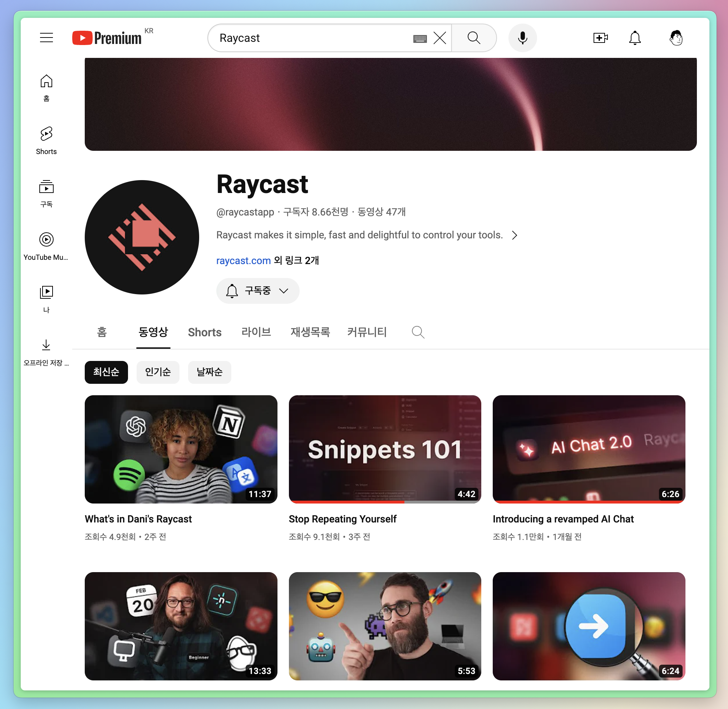Open the account avatar menu
The width and height of the screenshot is (728, 709).
tap(676, 38)
